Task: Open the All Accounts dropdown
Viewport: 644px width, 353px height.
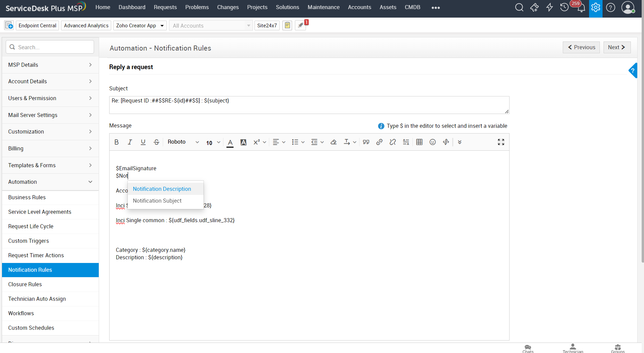Action: [211, 25]
